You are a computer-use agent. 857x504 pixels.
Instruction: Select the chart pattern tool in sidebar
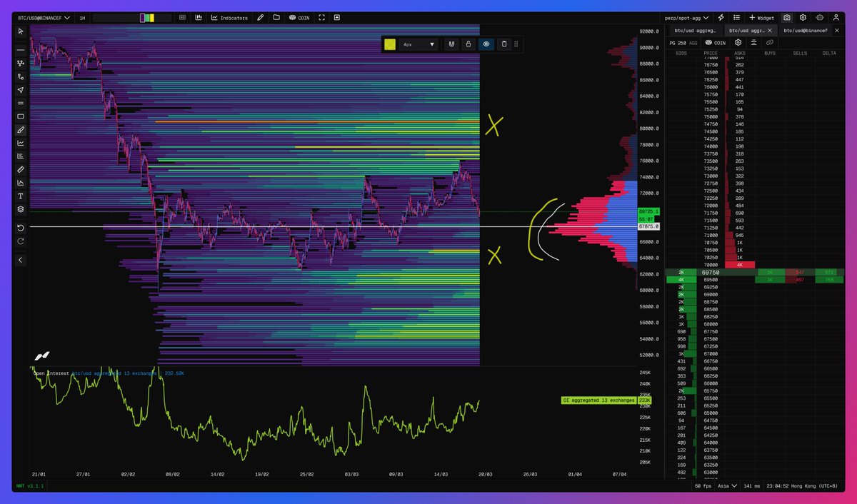pyautogui.click(x=21, y=183)
